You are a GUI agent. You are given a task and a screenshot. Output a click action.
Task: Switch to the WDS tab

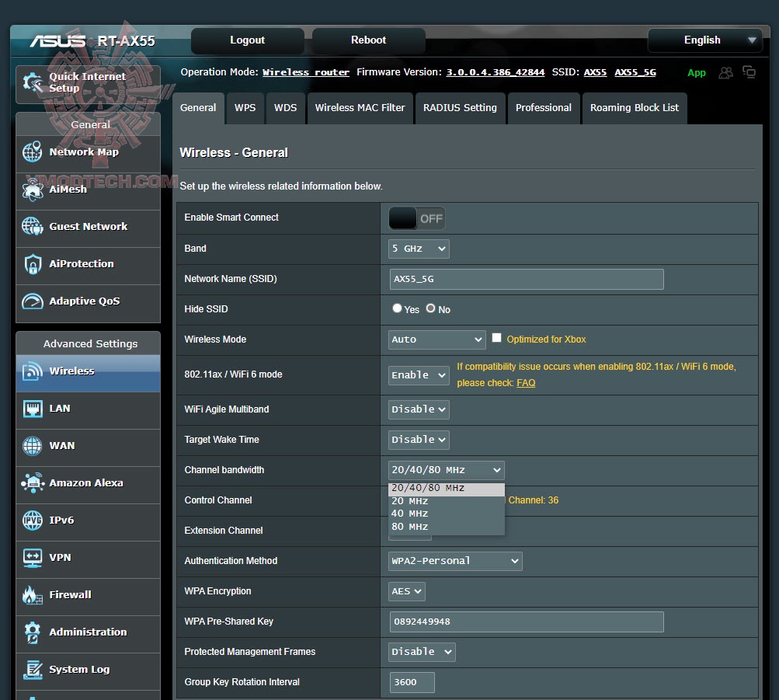click(285, 108)
